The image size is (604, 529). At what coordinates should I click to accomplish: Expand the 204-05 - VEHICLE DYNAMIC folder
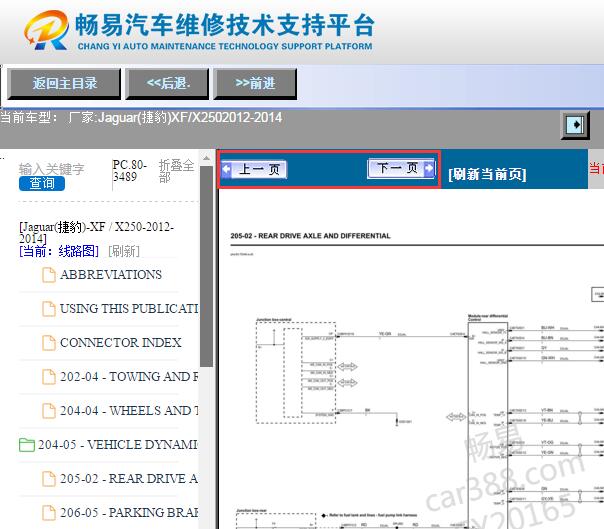(x=118, y=445)
